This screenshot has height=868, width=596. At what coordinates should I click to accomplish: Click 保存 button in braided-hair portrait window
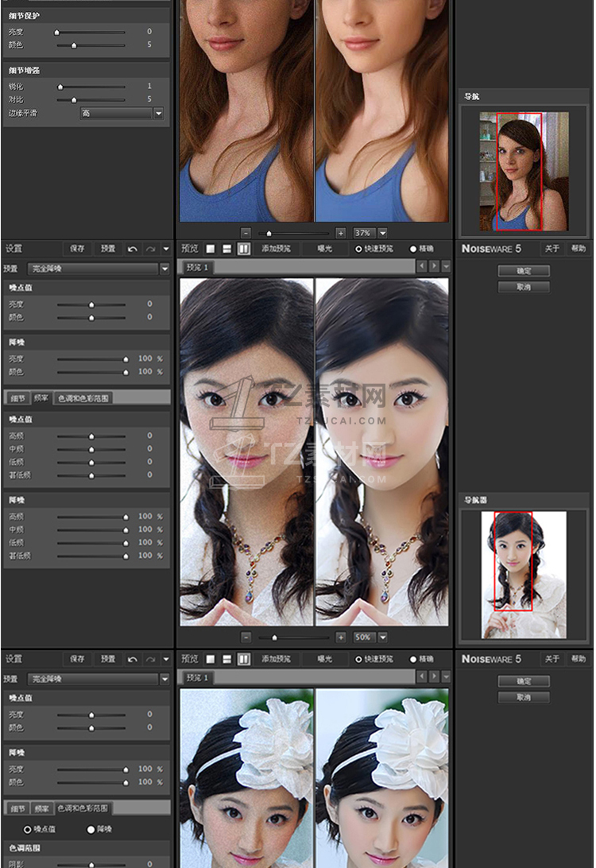point(77,249)
